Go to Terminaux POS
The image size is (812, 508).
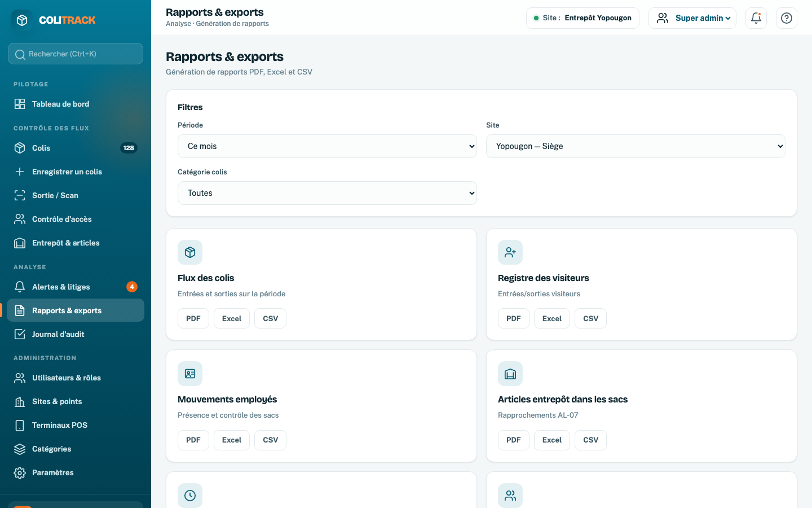pos(76,425)
